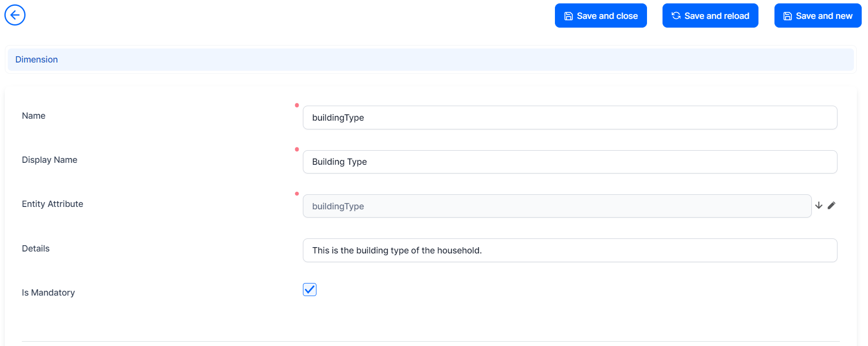868x346 pixels.
Task: Click the pencil edit icon for Entity Attribute
Action: [x=832, y=205]
